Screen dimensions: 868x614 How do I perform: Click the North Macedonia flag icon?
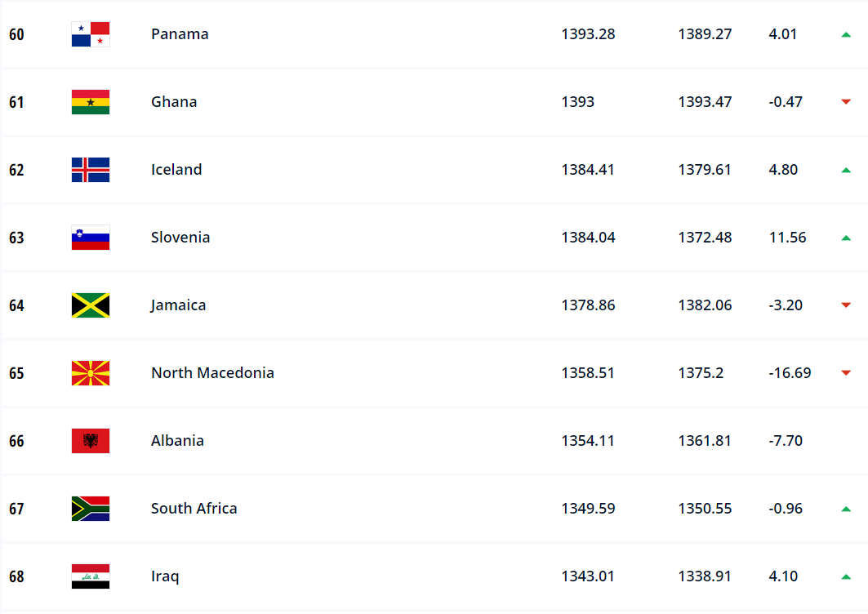click(x=91, y=373)
